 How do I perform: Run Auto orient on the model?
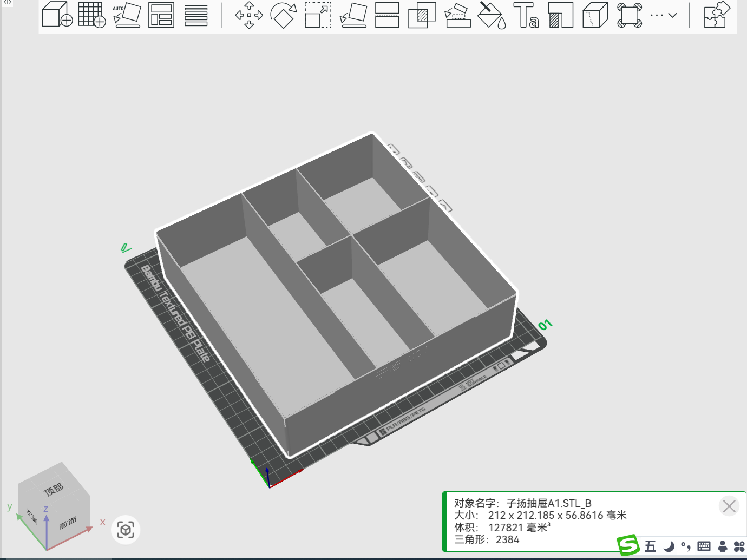(127, 15)
